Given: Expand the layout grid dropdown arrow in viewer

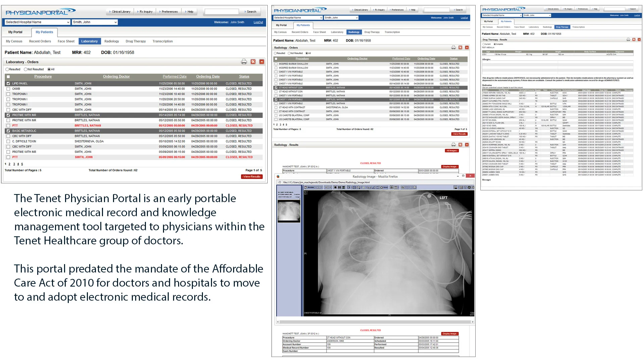Looking at the screenshot, I should [x=398, y=187].
